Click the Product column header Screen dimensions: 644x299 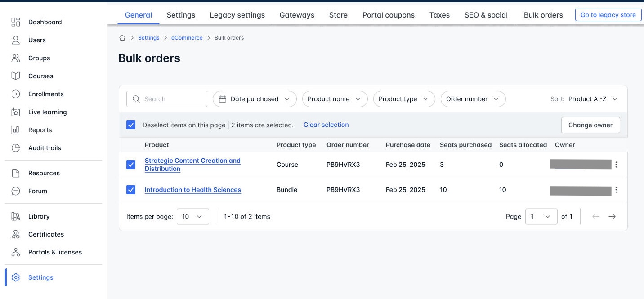point(157,145)
